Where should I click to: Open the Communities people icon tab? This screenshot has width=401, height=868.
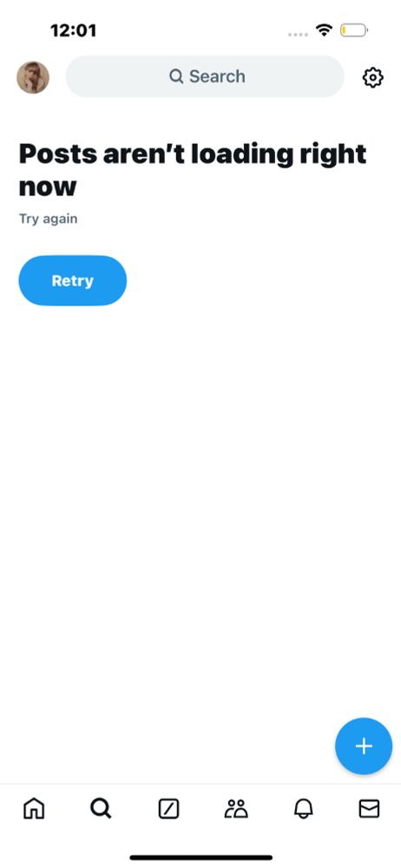click(236, 809)
